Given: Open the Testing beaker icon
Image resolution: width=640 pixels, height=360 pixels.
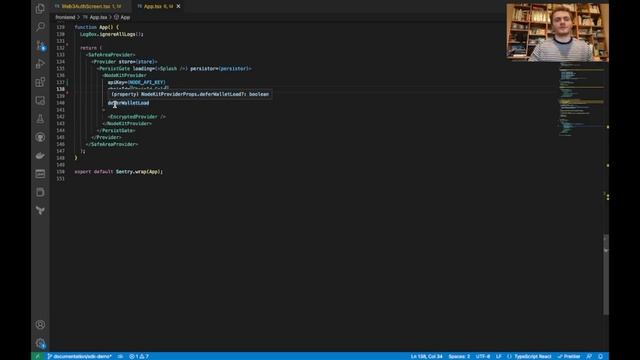Looking at the screenshot, I should point(40,119).
